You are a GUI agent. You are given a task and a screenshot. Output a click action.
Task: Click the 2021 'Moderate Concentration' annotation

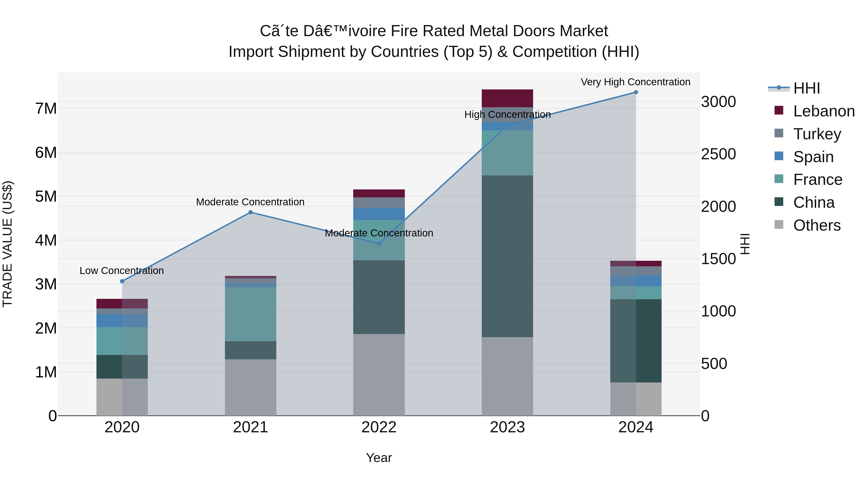(250, 202)
